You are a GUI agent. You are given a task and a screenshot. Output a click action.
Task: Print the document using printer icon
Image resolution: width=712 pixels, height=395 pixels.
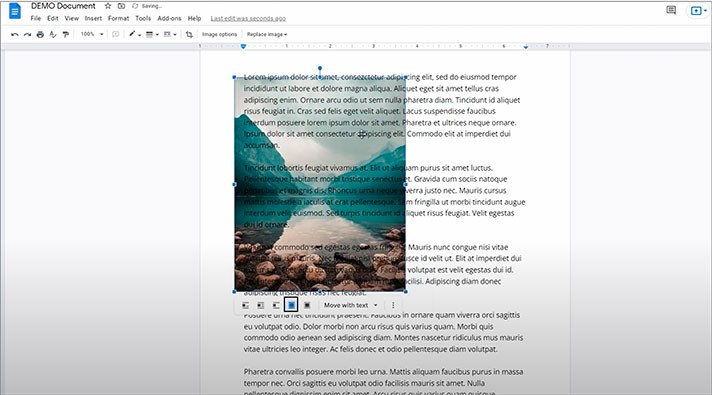click(x=40, y=35)
